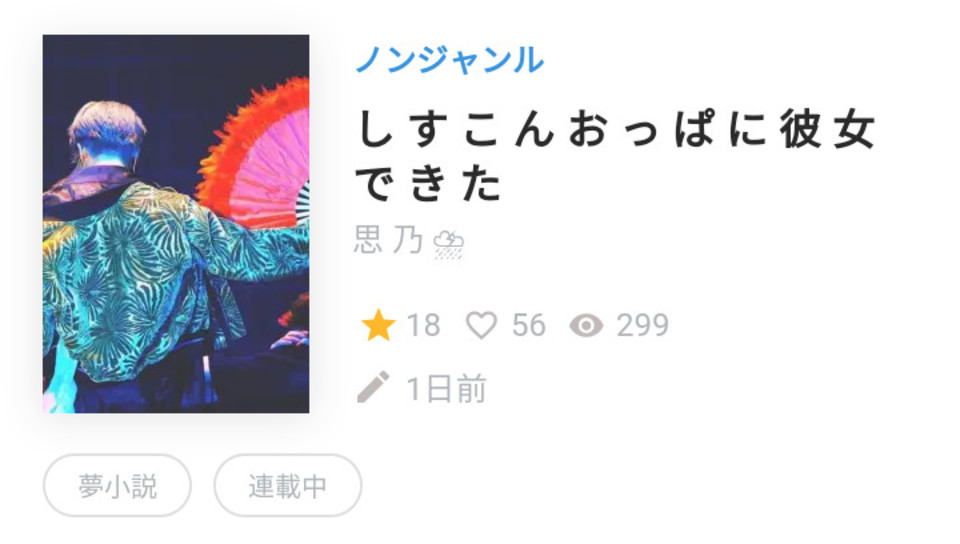
Task: Click the view count 299
Action: 643,325
